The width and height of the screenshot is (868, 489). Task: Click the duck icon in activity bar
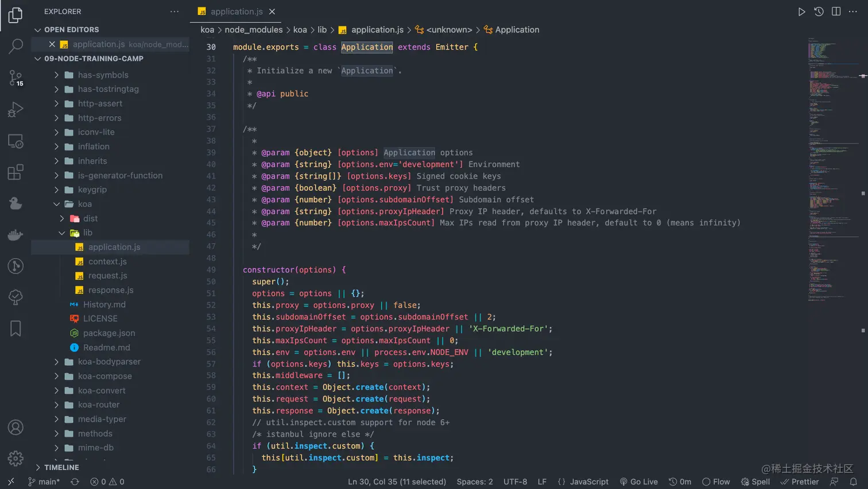(15, 203)
